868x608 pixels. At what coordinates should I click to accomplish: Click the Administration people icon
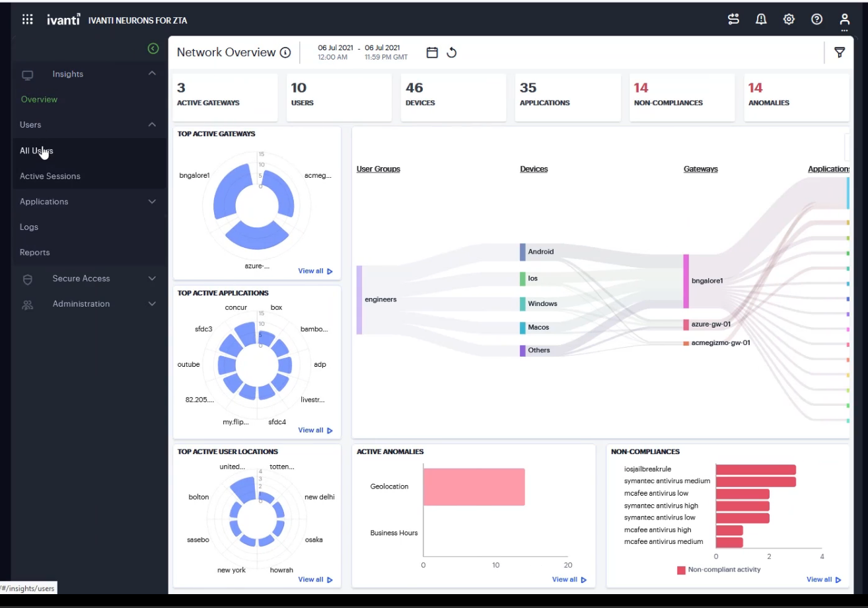[28, 305]
